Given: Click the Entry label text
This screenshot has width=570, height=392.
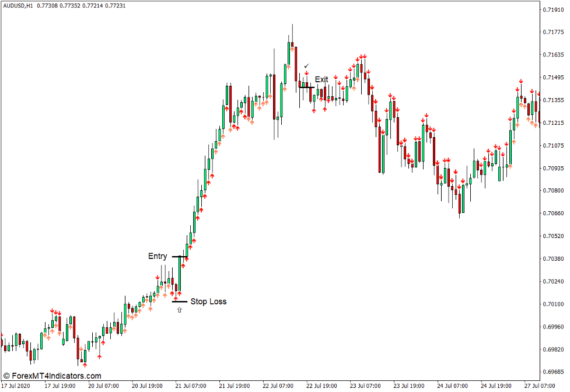Looking at the screenshot, I should (158, 256).
